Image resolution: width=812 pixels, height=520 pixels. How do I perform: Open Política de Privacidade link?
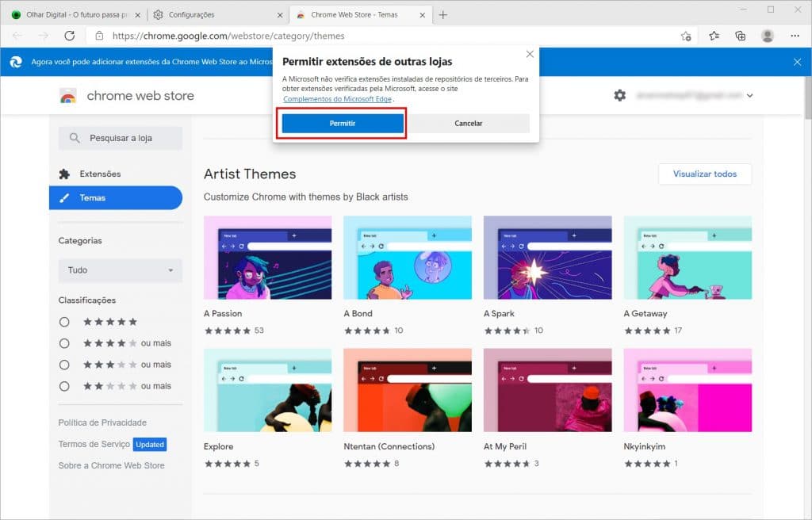click(102, 422)
